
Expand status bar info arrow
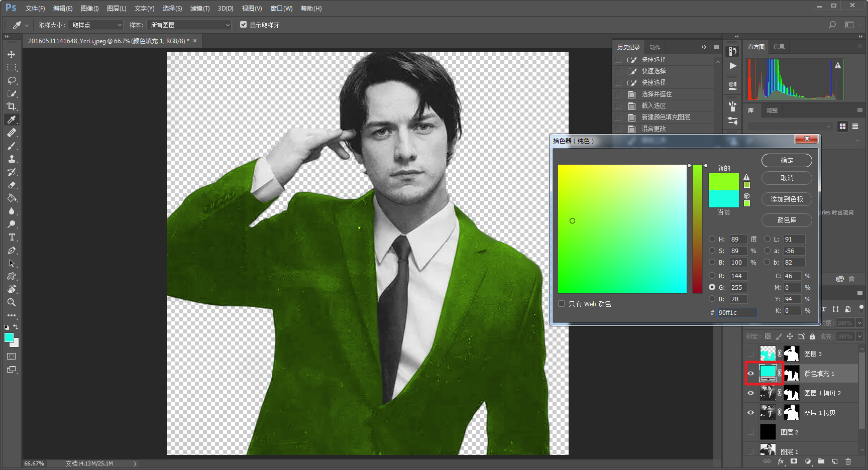[x=135, y=463]
